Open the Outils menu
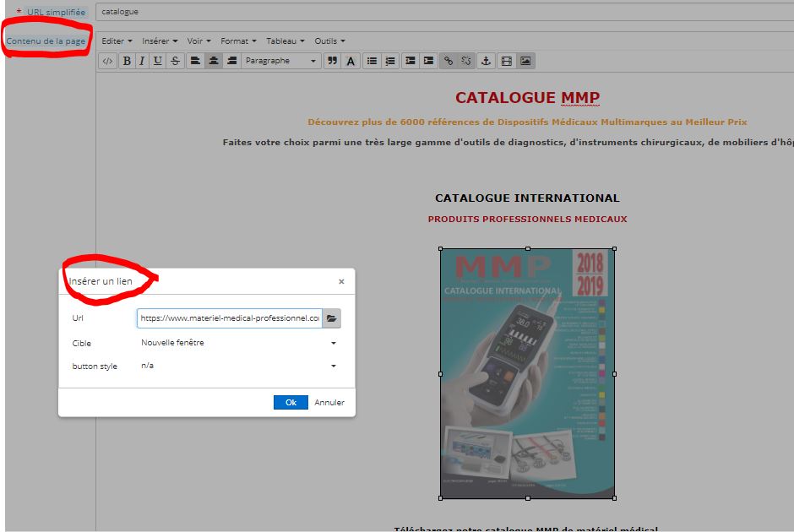The height and width of the screenshot is (532, 794). [x=329, y=41]
